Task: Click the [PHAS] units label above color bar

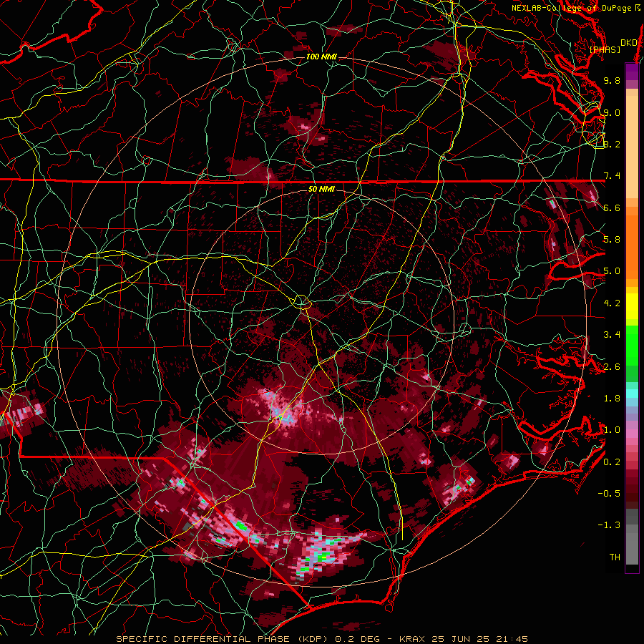Action: coord(605,49)
